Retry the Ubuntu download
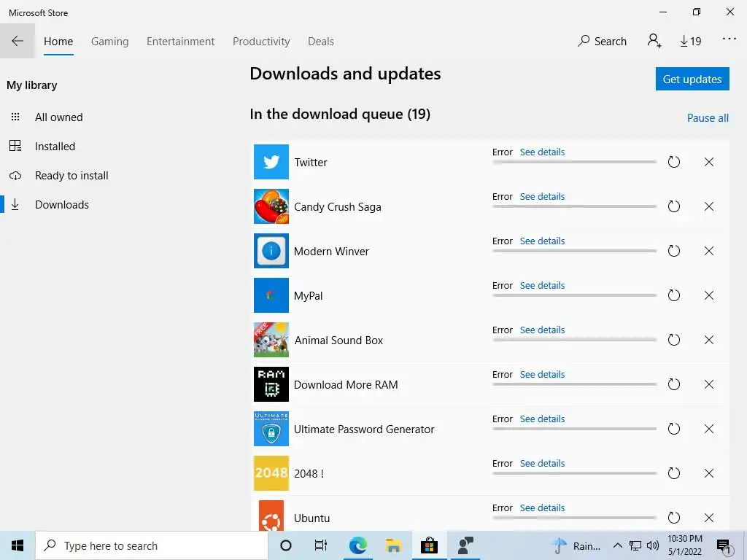 tap(673, 518)
